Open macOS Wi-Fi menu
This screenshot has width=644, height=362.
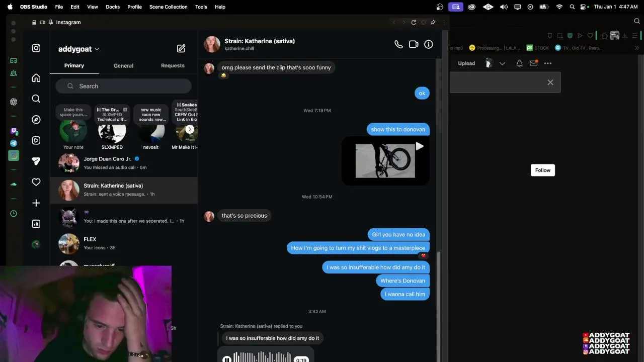559,7
